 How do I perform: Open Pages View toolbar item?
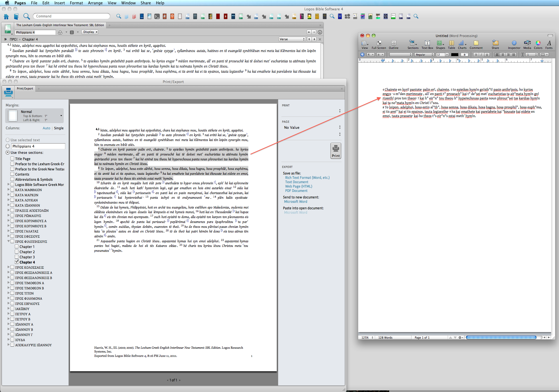pos(365,45)
